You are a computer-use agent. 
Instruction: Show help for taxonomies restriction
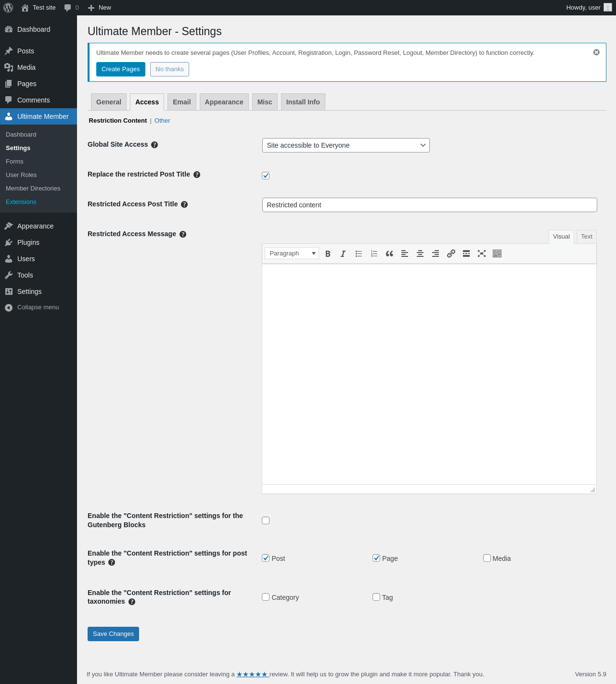(x=132, y=602)
